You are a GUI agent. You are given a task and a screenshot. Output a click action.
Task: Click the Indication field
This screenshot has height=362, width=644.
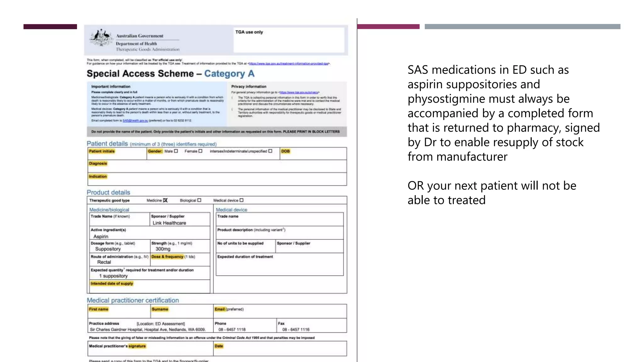(x=217, y=179)
